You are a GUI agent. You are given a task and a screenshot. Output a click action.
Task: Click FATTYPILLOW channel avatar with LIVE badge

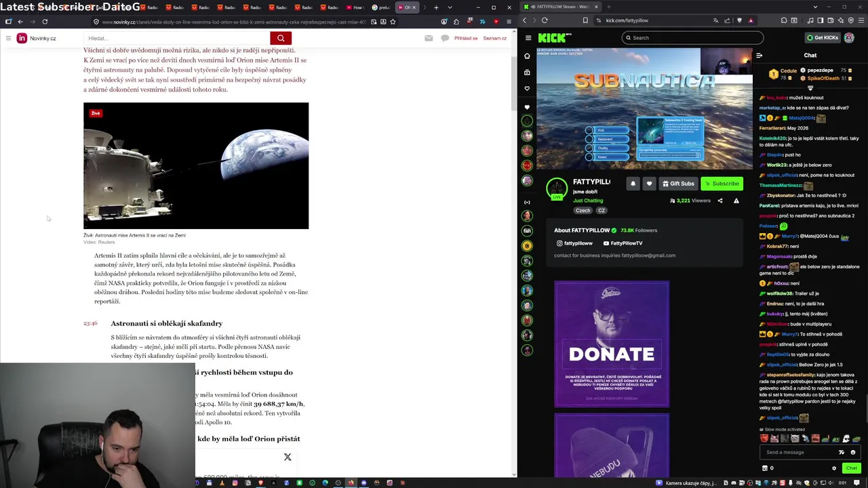(557, 188)
